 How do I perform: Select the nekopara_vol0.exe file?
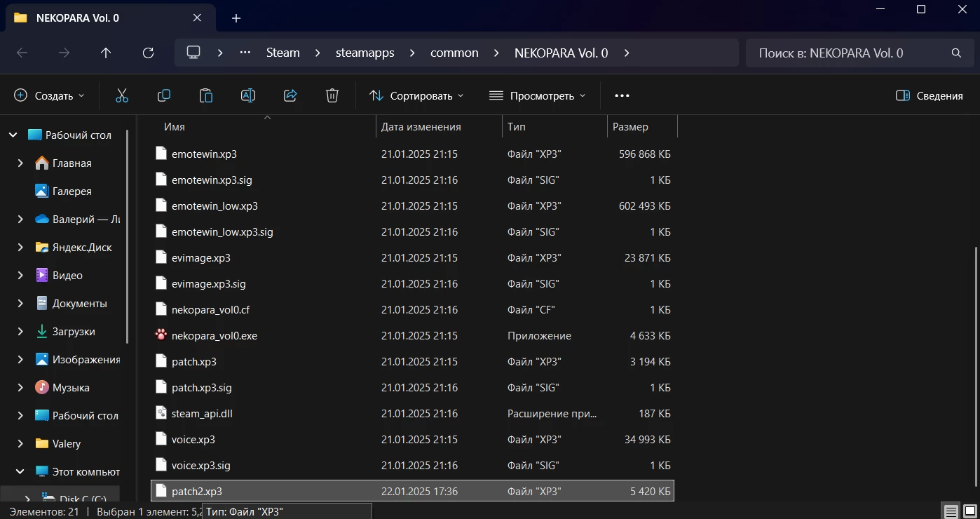[214, 336]
